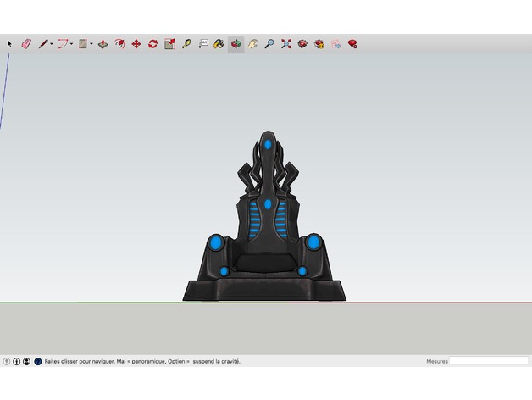Choose the Move tool with four arrows
Screen dimensions: 532x400
[x=136, y=44]
